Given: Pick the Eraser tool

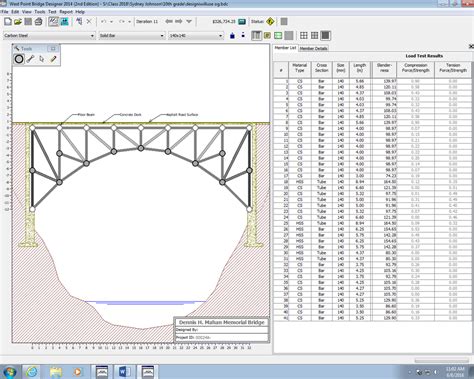Looking at the screenshot, I should click(x=53, y=59).
